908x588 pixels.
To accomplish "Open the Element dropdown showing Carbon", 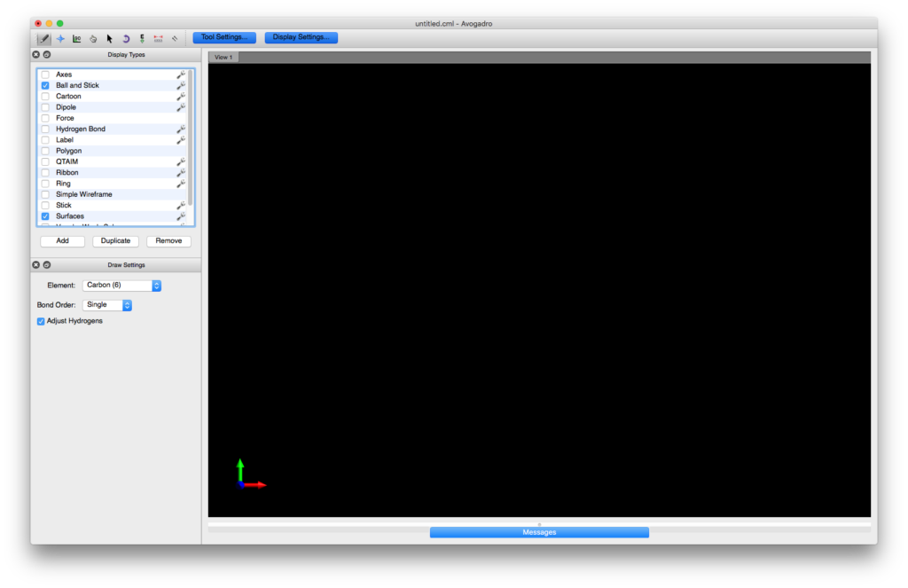I will tap(122, 286).
